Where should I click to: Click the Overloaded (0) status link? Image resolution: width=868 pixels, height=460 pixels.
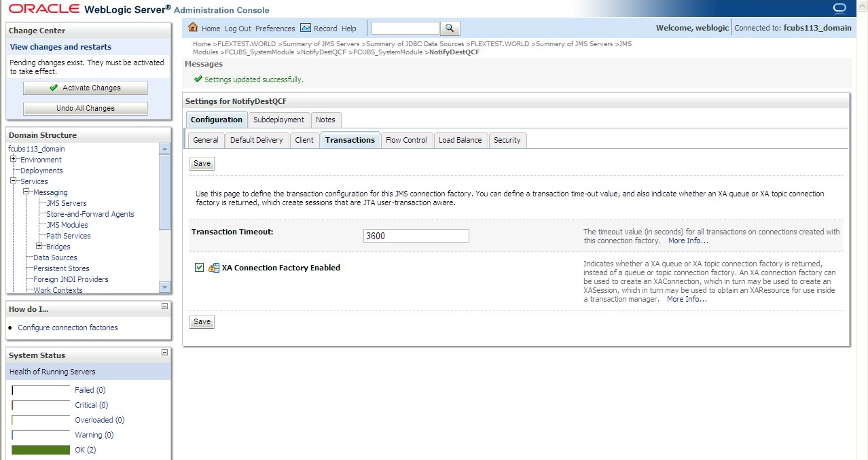(x=99, y=420)
